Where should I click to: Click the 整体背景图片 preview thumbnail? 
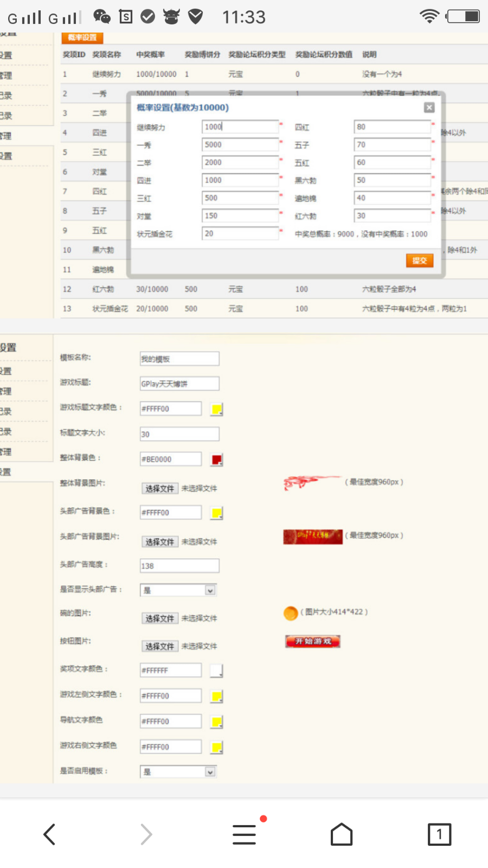pyautogui.click(x=312, y=482)
